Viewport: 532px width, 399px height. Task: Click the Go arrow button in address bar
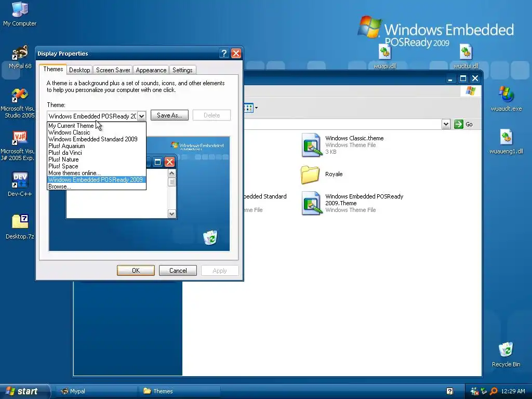[459, 124]
